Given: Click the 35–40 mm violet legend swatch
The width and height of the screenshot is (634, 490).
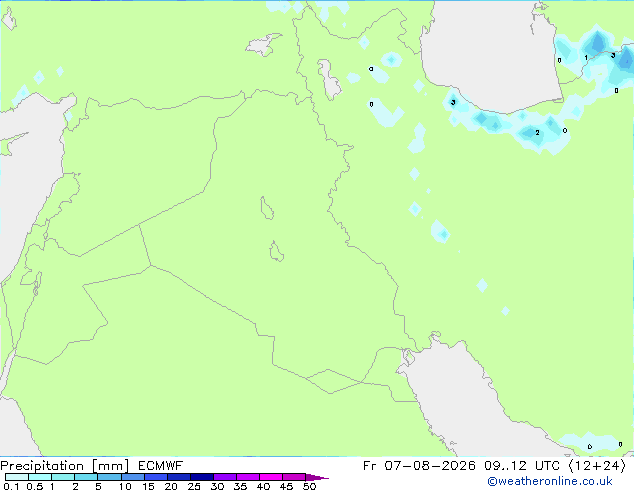Looking at the screenshot, I should coord(247,477).
